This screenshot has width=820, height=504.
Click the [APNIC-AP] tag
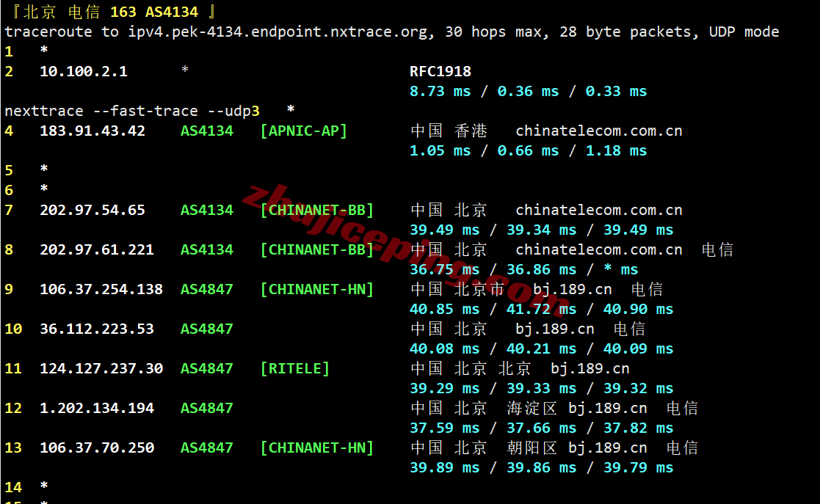(304, 131)
